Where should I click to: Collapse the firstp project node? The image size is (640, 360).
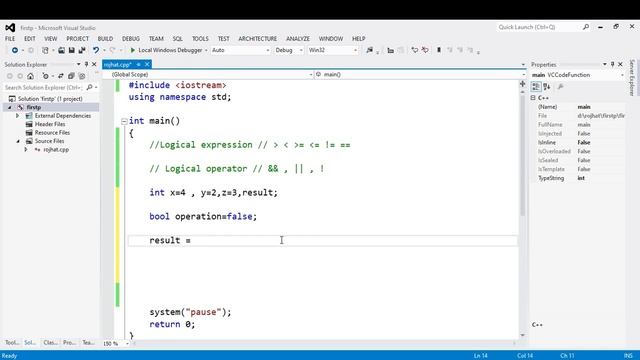(x=10, y=107)
